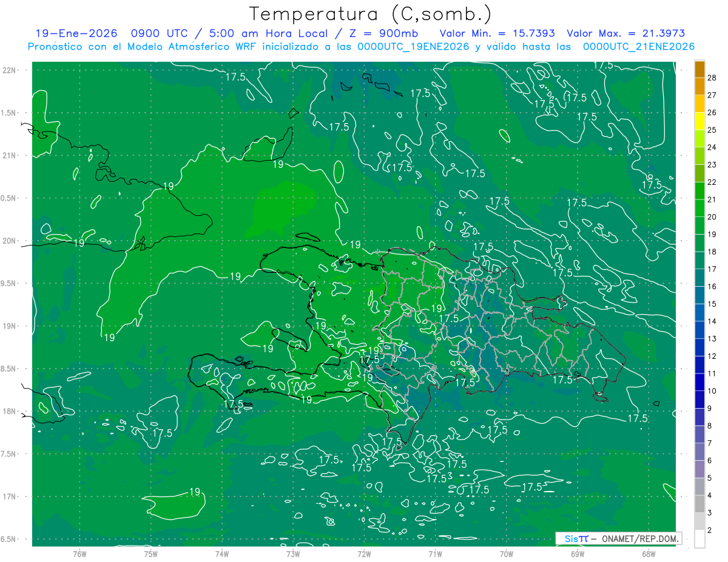Click the 76W longitude axis label
The width and height of the screenshot is (728, 562).
click(x=79, y=554)
